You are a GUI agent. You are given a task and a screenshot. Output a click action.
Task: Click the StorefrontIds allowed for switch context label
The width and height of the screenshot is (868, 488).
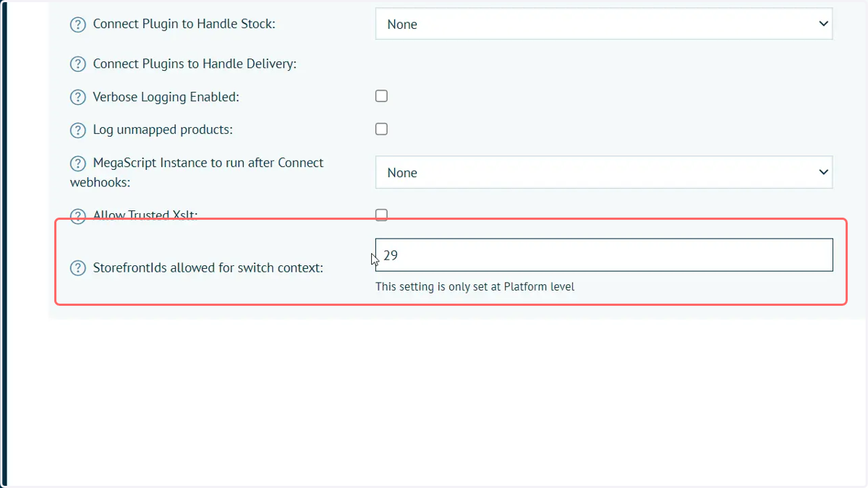[208, 267]
